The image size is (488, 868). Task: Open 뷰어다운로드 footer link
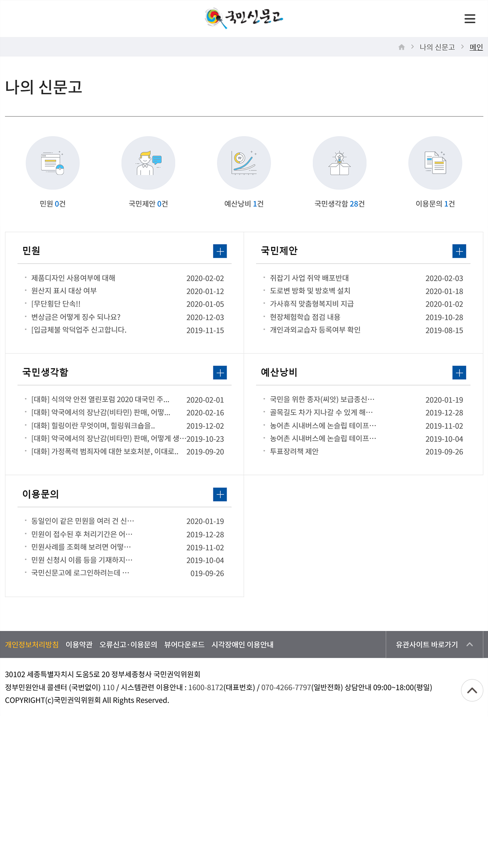pyautogui.click(x=184, y=644)
